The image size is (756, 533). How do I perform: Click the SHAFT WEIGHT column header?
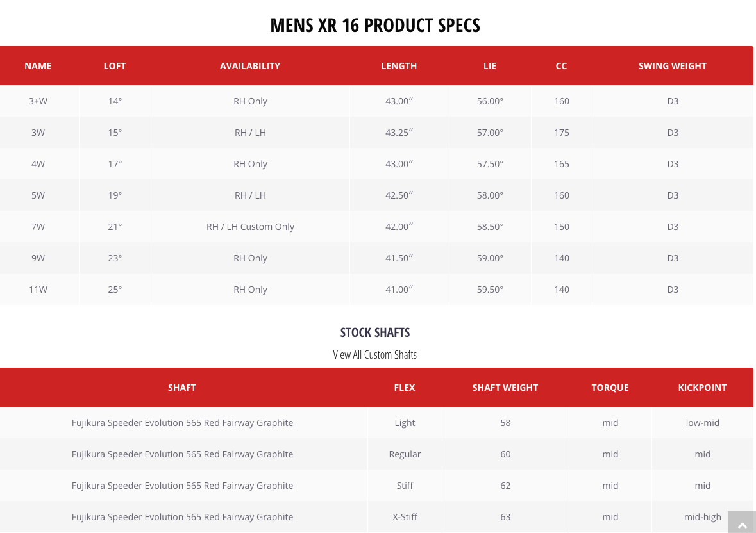pos(505,388)
